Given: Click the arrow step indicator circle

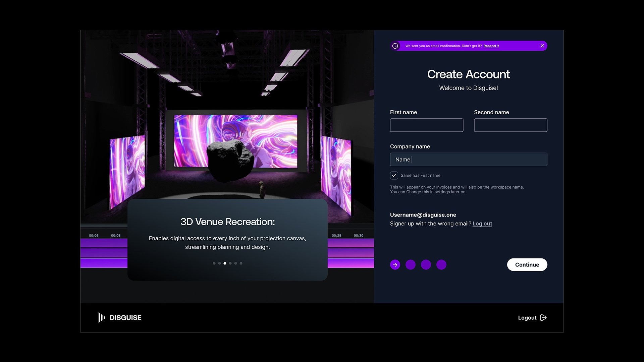Looking at the screenshot, I should [x=395, y=265].
